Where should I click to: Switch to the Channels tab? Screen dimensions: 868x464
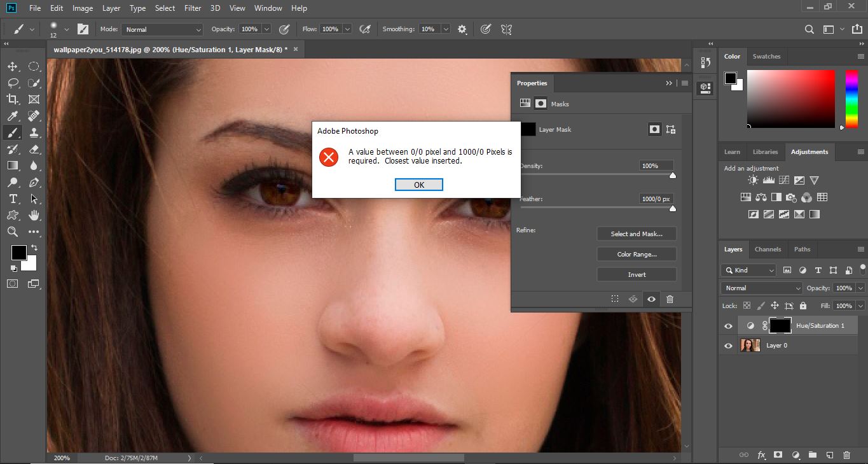tap(768, 250)
